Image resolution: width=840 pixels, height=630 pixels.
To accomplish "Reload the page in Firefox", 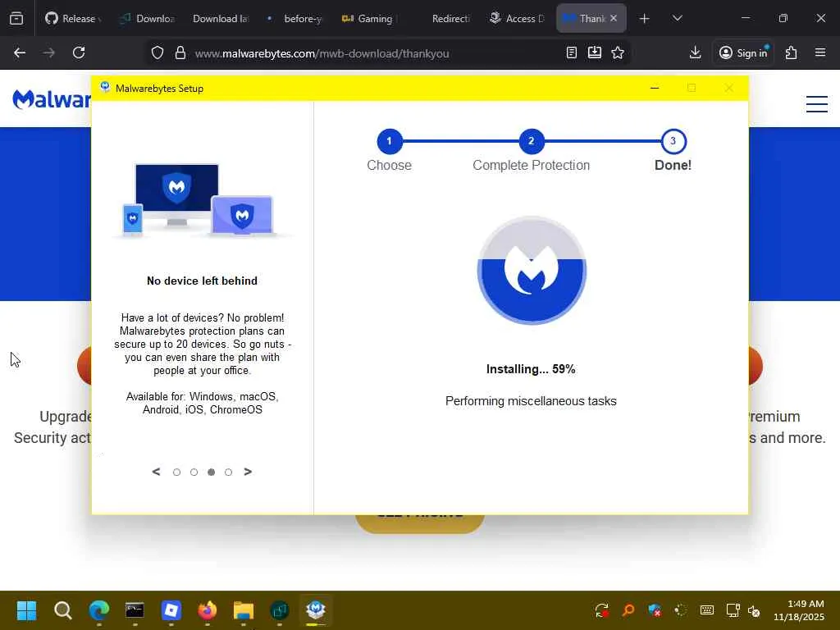I will (79, 52).
